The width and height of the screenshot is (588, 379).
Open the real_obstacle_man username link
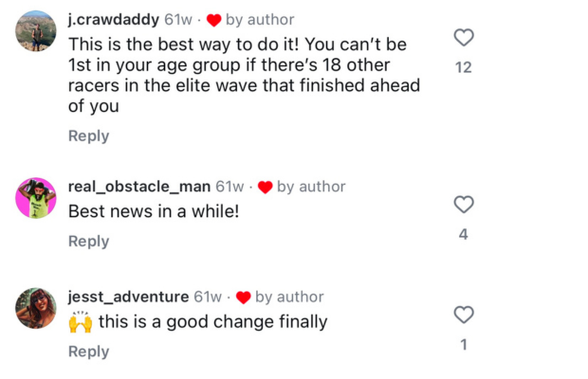tap(139, 187)
